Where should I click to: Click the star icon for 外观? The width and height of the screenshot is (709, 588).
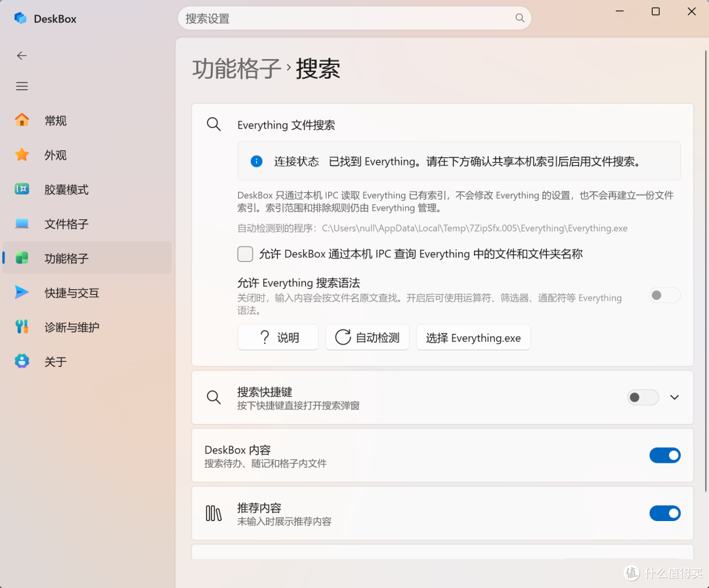point(22,155)
